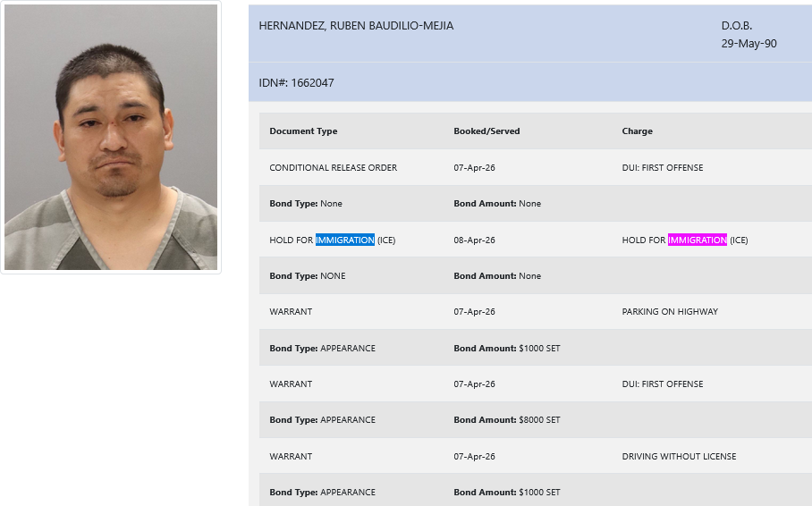Click the blue highlighted IMMIGRATION word
This screenshot has height=506, width=812.
344,240
